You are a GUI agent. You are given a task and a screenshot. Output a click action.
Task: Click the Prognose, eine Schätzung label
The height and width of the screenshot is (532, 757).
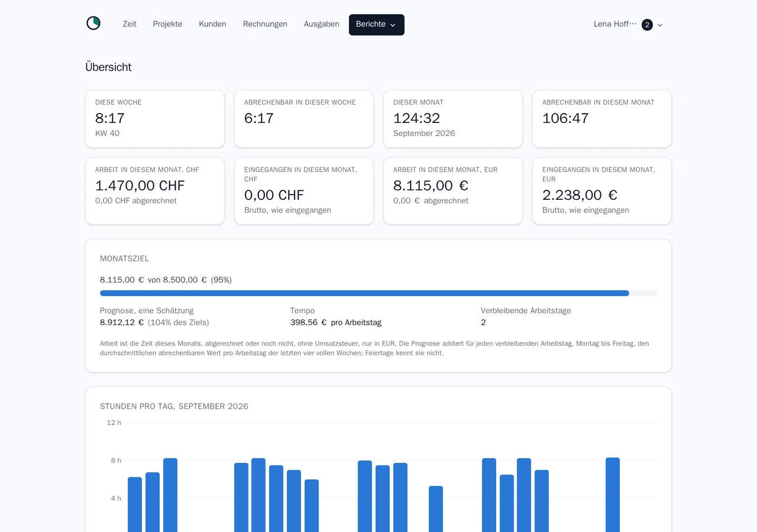pos(147,311)
